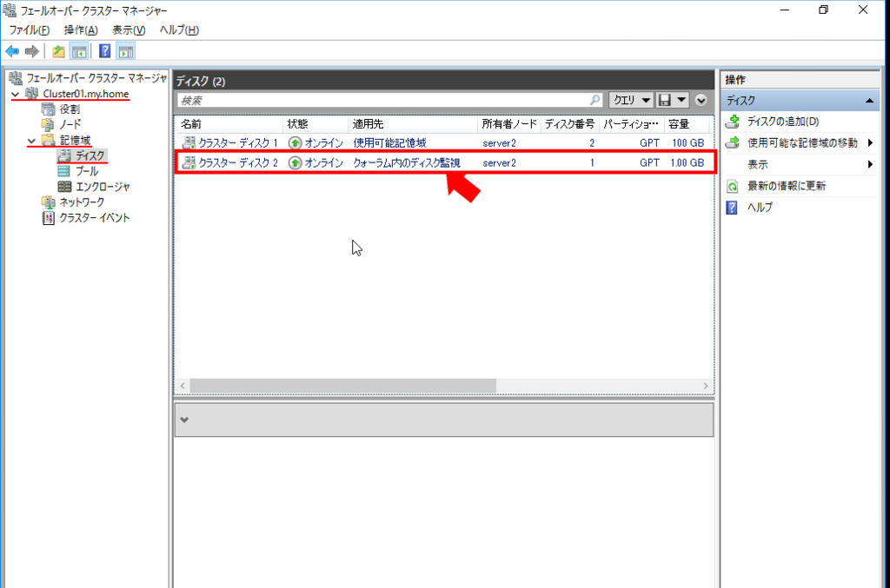This screenshot has height=588, width=890.
Task: Expand the details pane chevron
Action: point(184,420)
